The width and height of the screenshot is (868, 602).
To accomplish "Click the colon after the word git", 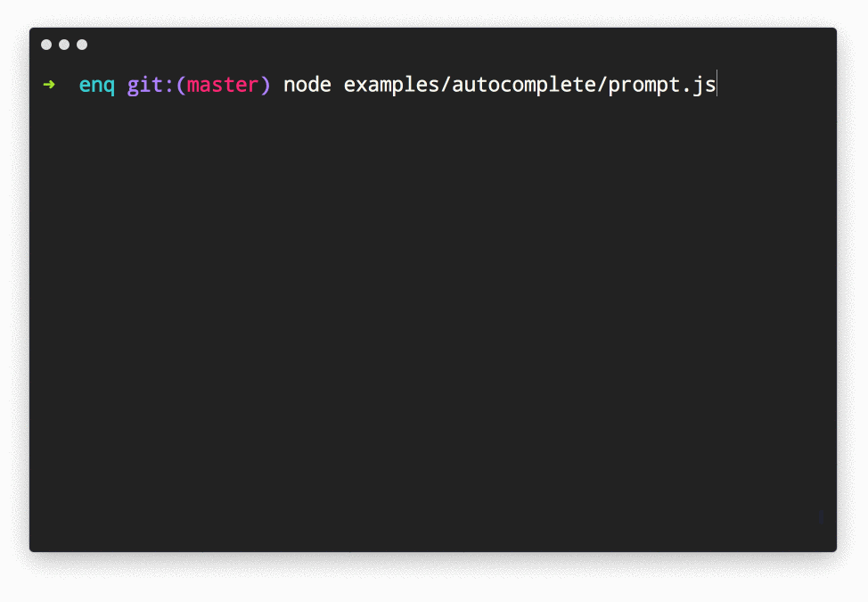I will tap(168, 85).
